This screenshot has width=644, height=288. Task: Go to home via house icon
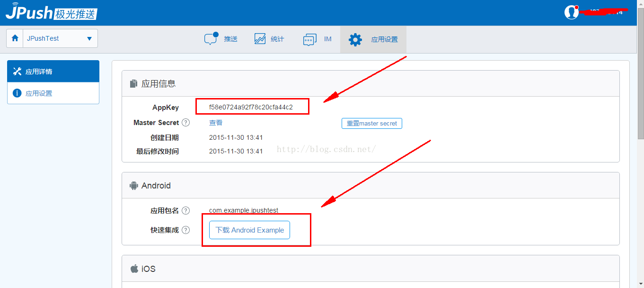[15, 38]
